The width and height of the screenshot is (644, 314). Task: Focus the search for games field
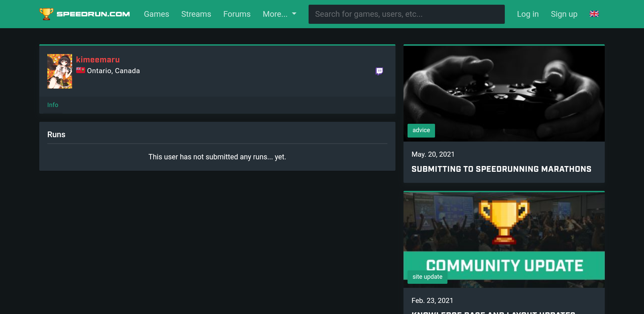(407, 14)
